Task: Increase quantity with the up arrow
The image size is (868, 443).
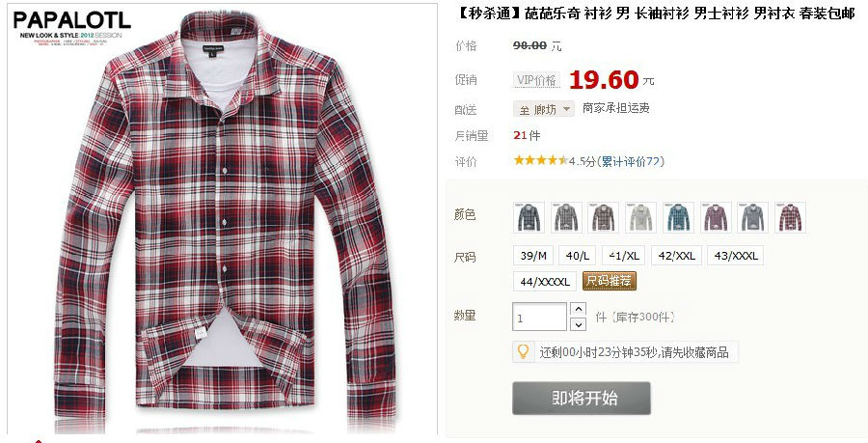Action: [578, 309]
